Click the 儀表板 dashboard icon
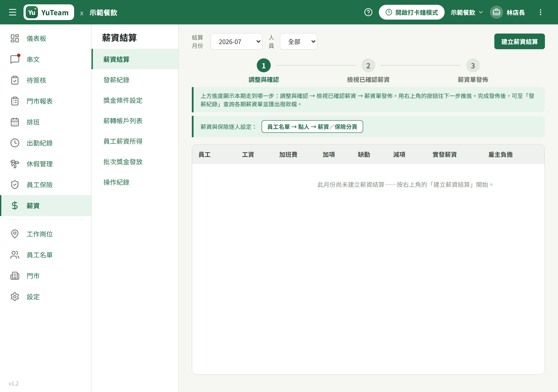 point(15,38)
